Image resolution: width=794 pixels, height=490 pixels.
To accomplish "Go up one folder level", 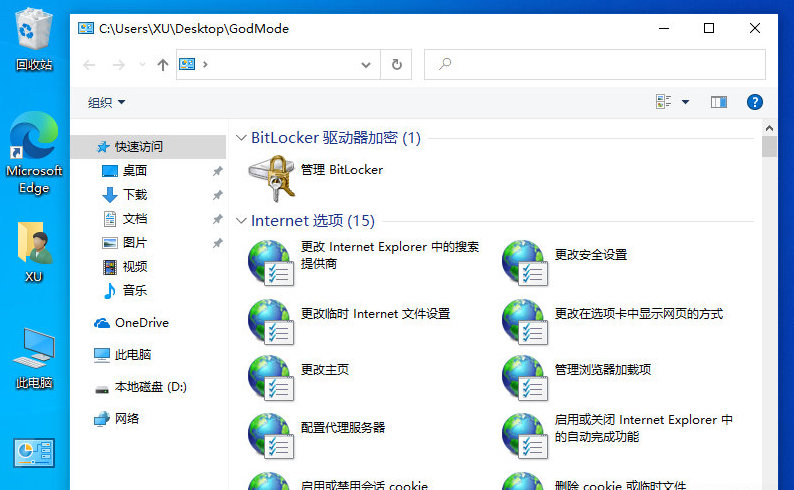I will coord(163,65).
